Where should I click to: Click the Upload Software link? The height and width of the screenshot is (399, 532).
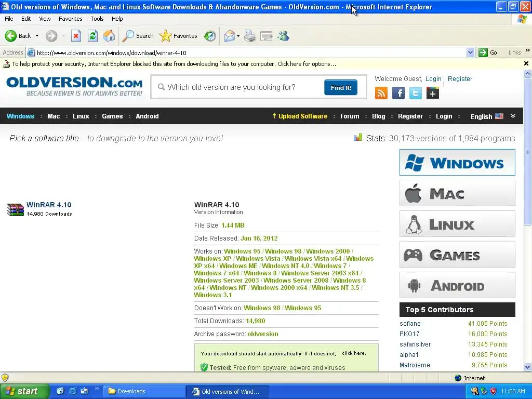[300, 116]
